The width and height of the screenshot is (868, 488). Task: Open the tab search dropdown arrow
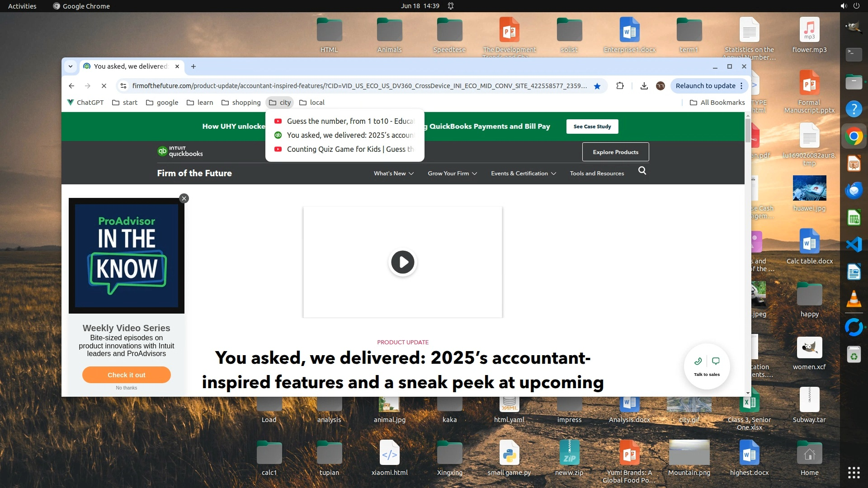click(x=71, y=66)
